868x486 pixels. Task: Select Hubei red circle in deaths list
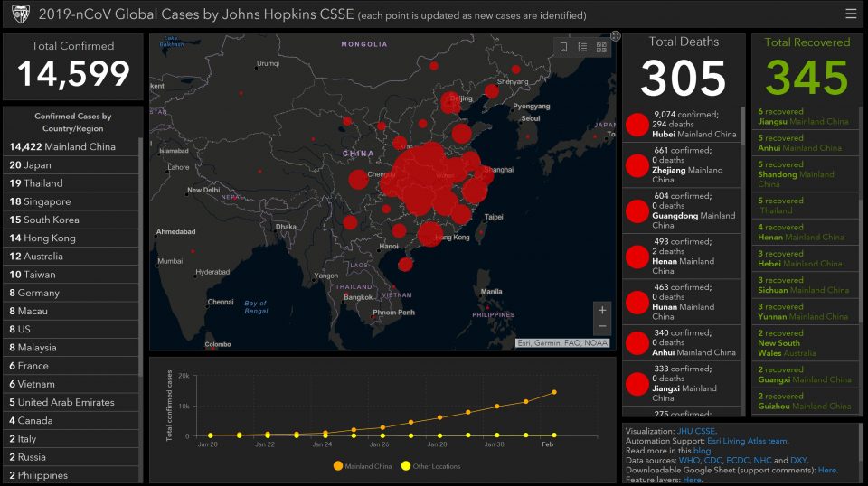coord(637,125)
